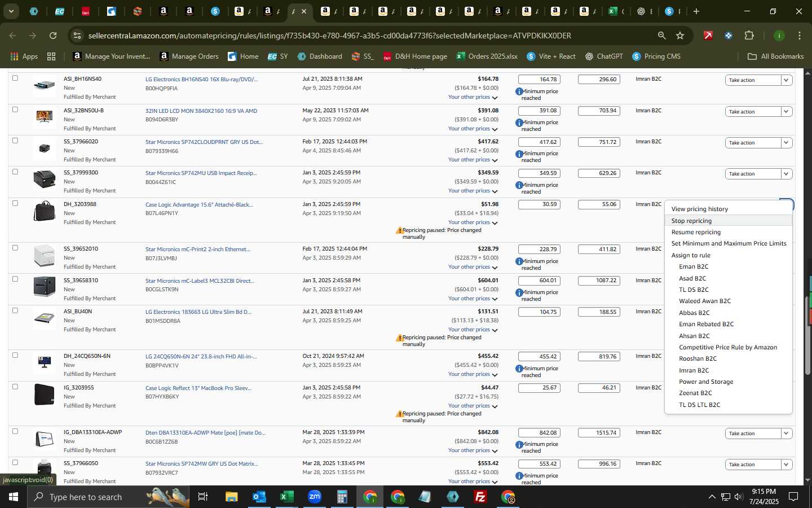Go back to previous page

click(13, 36)
